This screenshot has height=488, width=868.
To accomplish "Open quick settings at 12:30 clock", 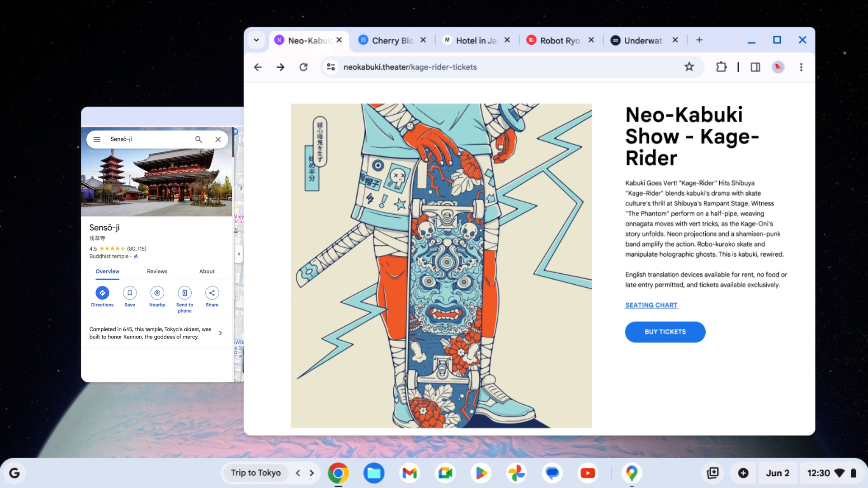I will 832,473.
